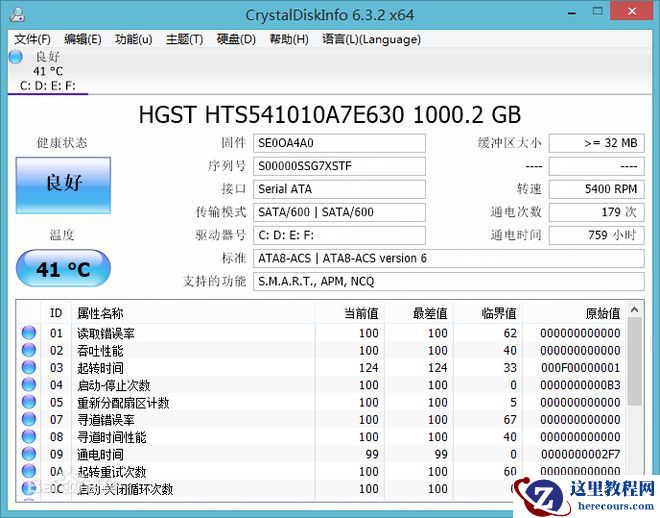Select the 起转时间 attribute name
This screenshot has height=518, width=660.
click(100, 368)
